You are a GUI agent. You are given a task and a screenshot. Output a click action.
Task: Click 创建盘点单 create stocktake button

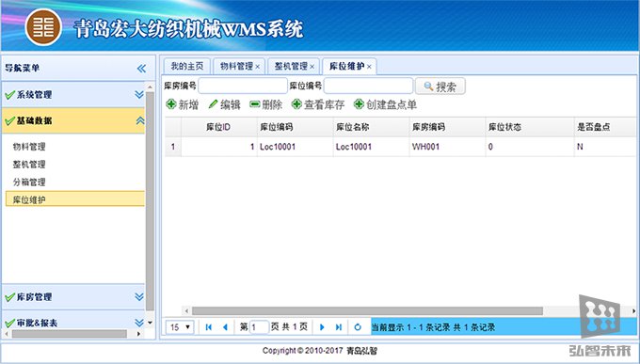[385, 105]
